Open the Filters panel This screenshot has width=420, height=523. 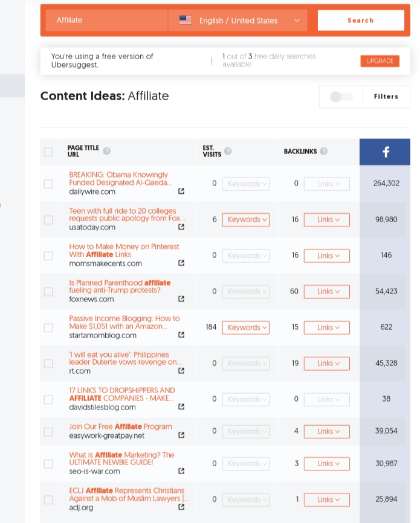tap(386, 97)
